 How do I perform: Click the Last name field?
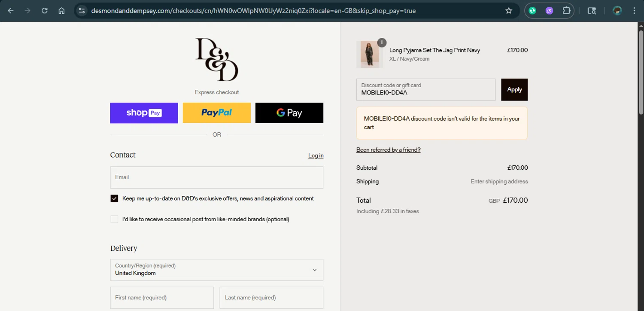(x=271, y=298)
